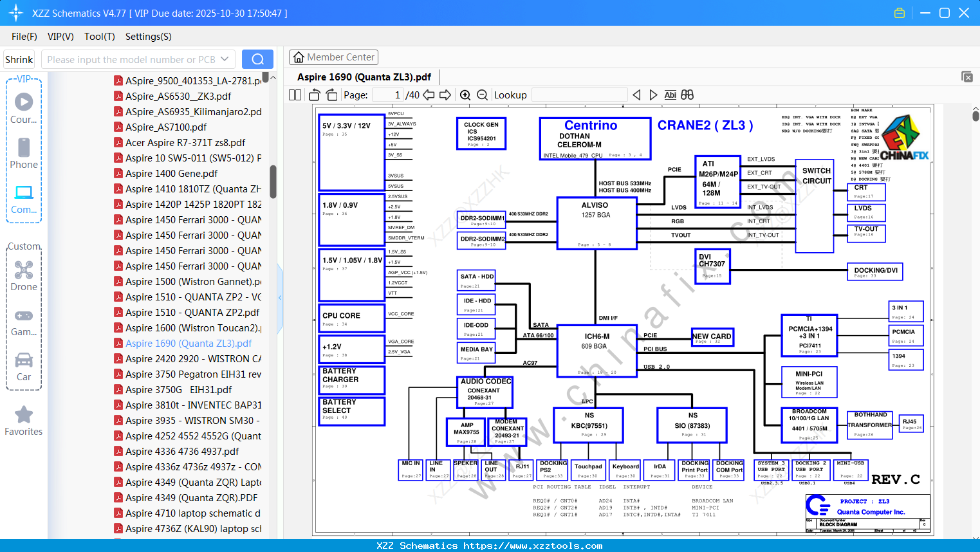Click the xzztools.com link in status bar
This screenshot has width=980, height=552.
533,546
